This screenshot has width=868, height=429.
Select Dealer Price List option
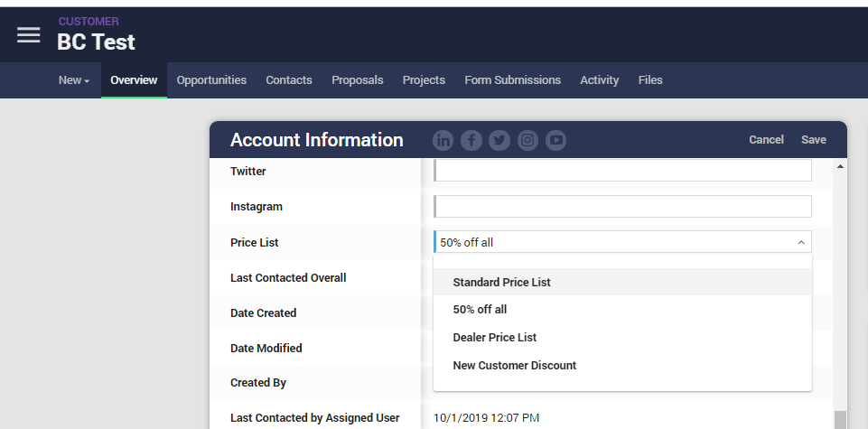[494, 337]
